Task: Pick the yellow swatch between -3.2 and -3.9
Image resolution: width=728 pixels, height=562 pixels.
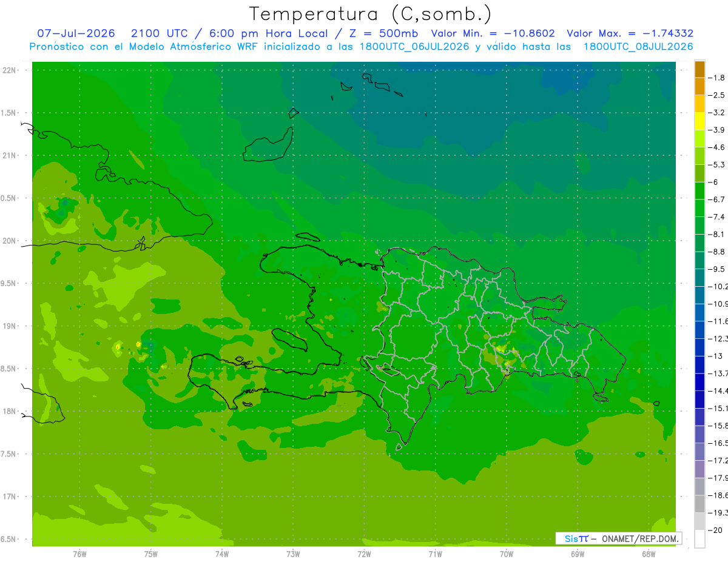Action: click(x=699, y=121)
